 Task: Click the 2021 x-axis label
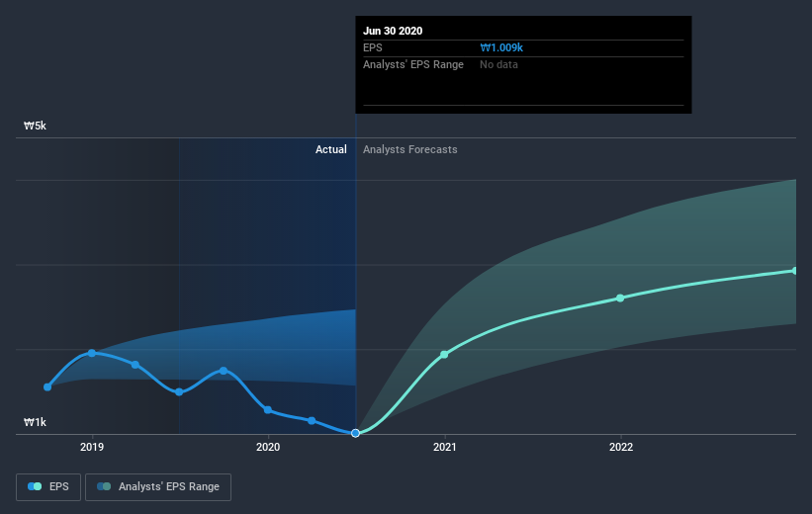click(x=444, y=447)
